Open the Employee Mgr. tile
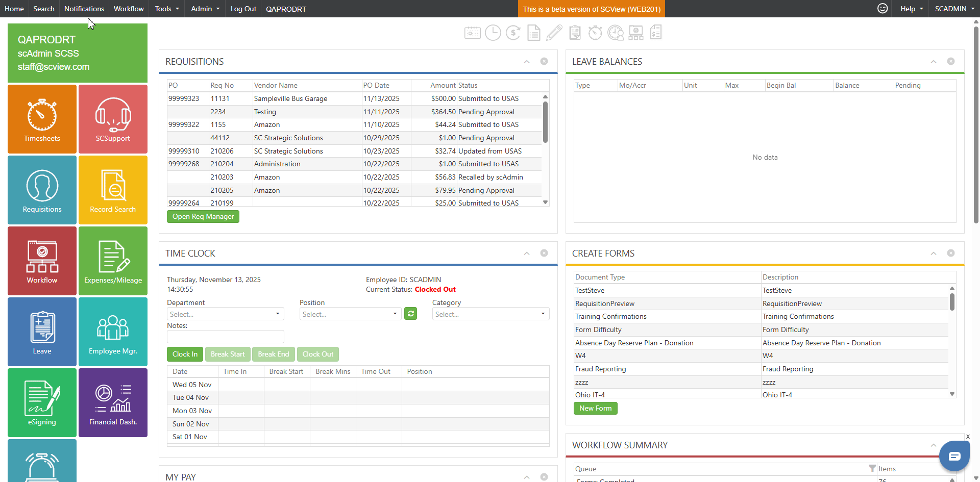This screenshot has width=980, height=482. 113,332
